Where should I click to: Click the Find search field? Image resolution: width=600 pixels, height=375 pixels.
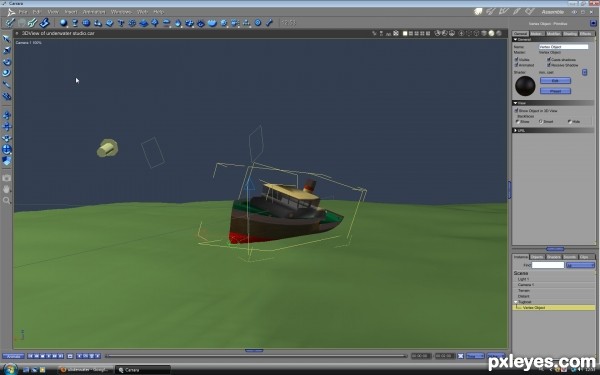click(548, 265)
